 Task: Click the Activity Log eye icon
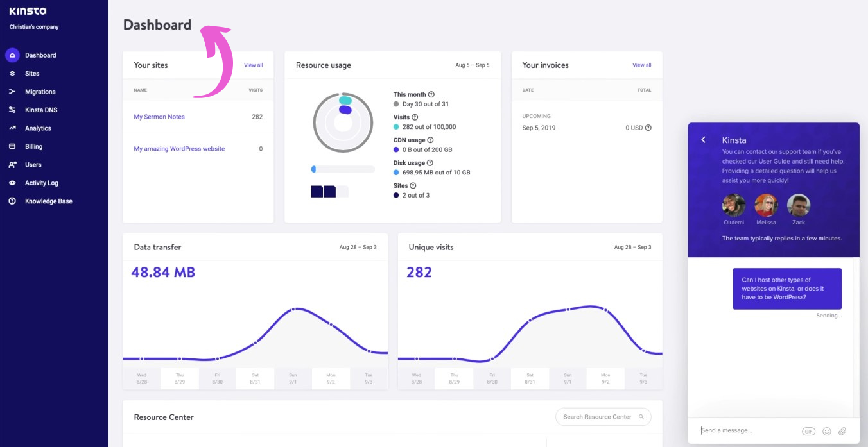[12, 183]
